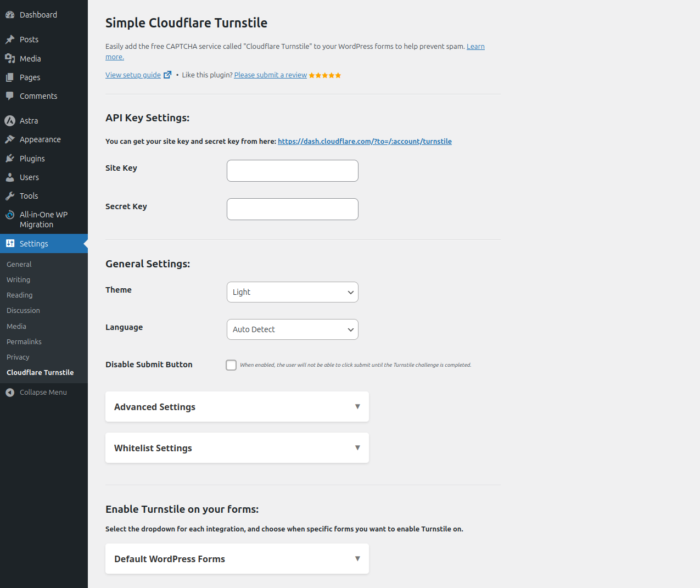Click the Settings sliders icon
Viewport: 700px width, 588px height.
click(x=10, y=243)
